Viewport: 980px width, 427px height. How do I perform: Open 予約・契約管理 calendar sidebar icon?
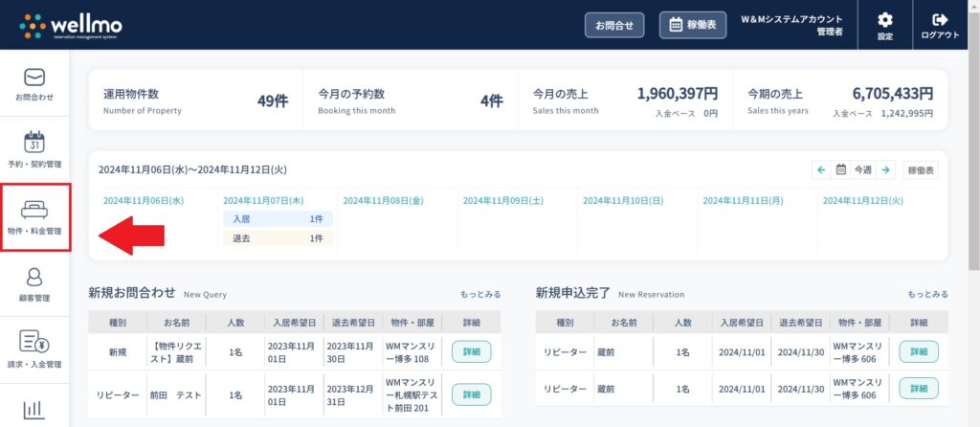pos(34,142)
